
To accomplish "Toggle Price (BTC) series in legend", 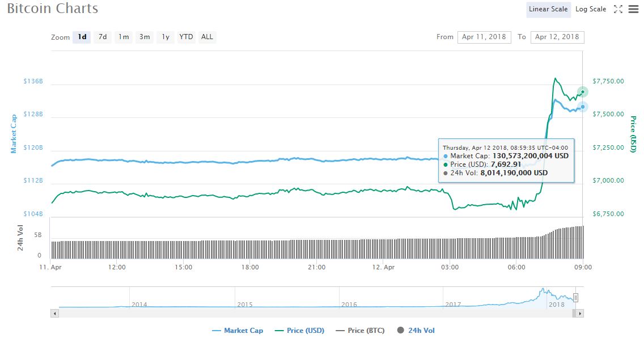I will click(360, 331).
